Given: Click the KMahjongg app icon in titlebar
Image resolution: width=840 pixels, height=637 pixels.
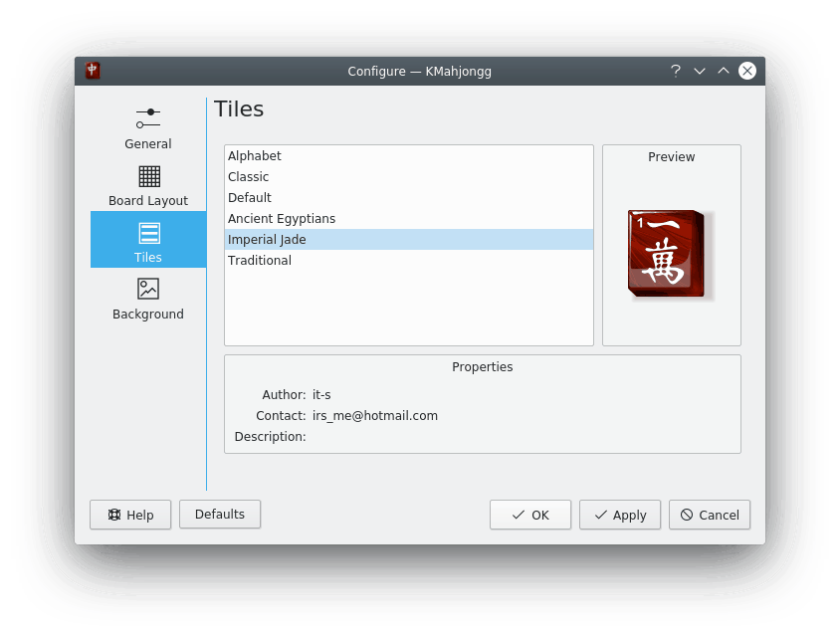Looking at the screenshot, I should (x=93, y=71).
